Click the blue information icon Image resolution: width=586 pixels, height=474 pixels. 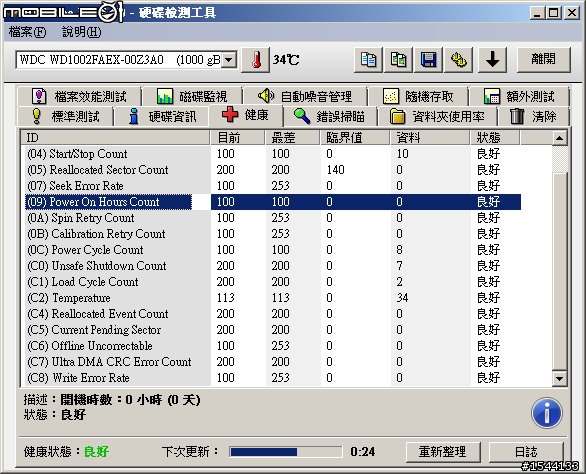click(x=546, y=413)
